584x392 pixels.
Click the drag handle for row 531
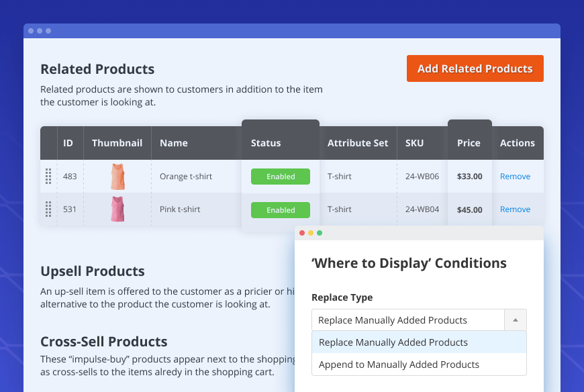(x=48, y=209)
